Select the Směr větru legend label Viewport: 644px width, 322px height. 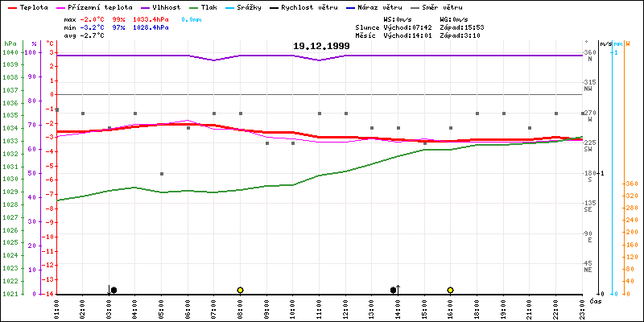[x=460, y=6]
